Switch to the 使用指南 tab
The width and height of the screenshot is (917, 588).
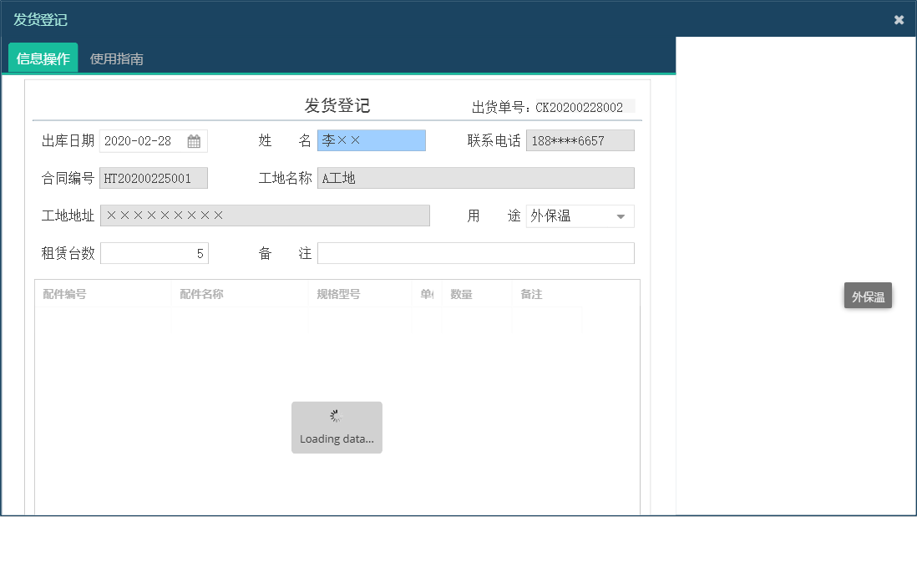pos(116,58)
